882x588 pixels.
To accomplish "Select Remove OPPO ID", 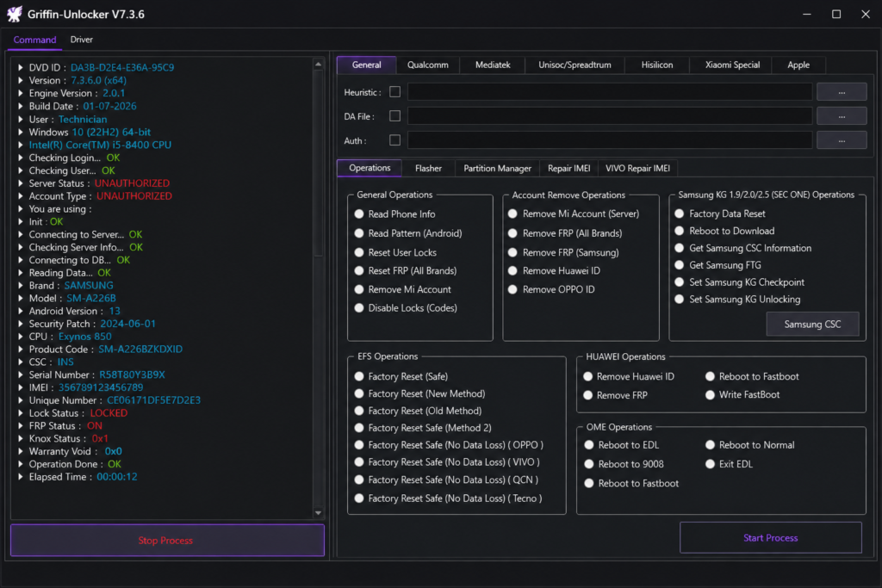I will (x=512, y=289).
